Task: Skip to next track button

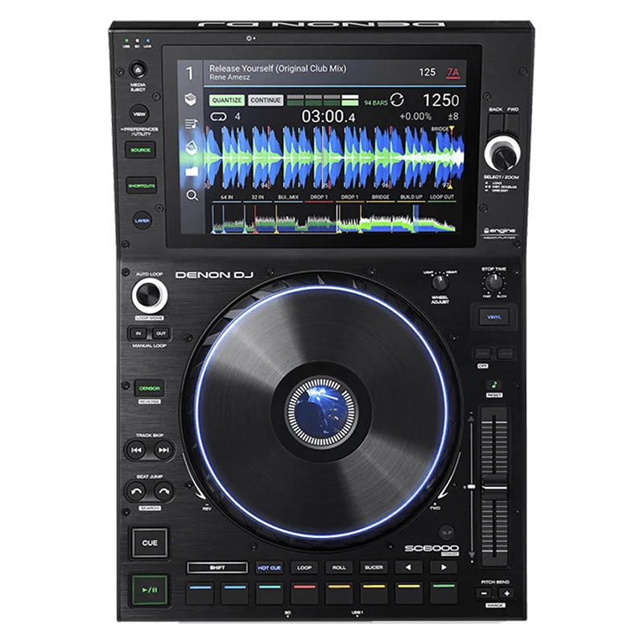Action: pos(163,450)
